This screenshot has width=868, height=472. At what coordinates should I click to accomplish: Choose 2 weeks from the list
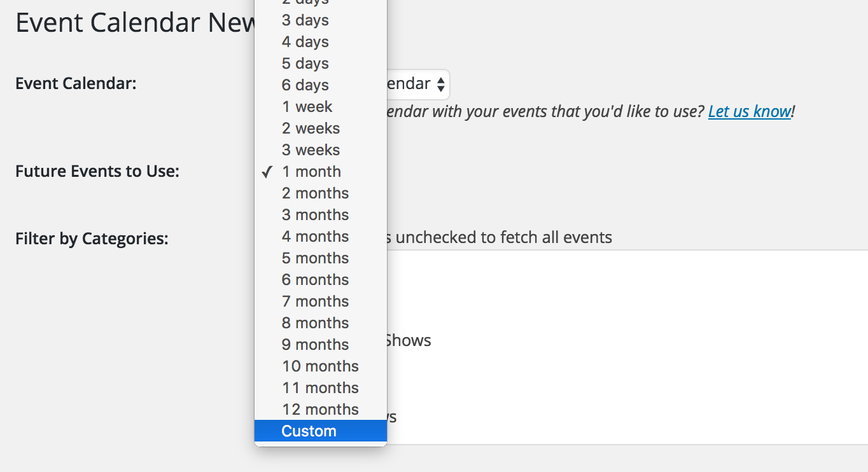tap(320, 128)
